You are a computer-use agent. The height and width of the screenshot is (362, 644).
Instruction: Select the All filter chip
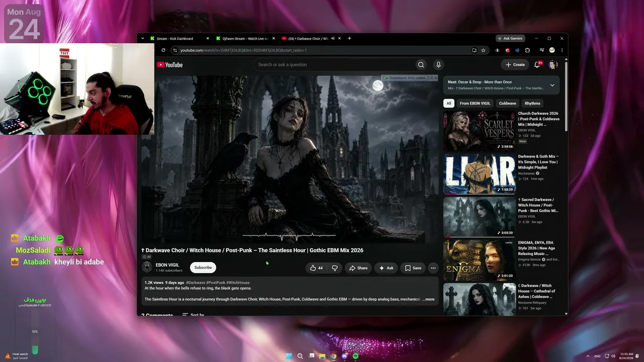coord(449,103)
